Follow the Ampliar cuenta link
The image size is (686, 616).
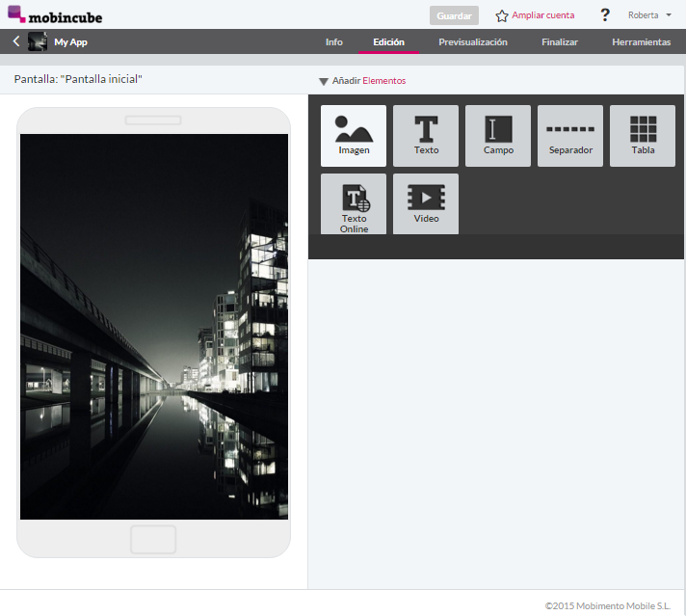pyautogui.click(x=543, y=15)
